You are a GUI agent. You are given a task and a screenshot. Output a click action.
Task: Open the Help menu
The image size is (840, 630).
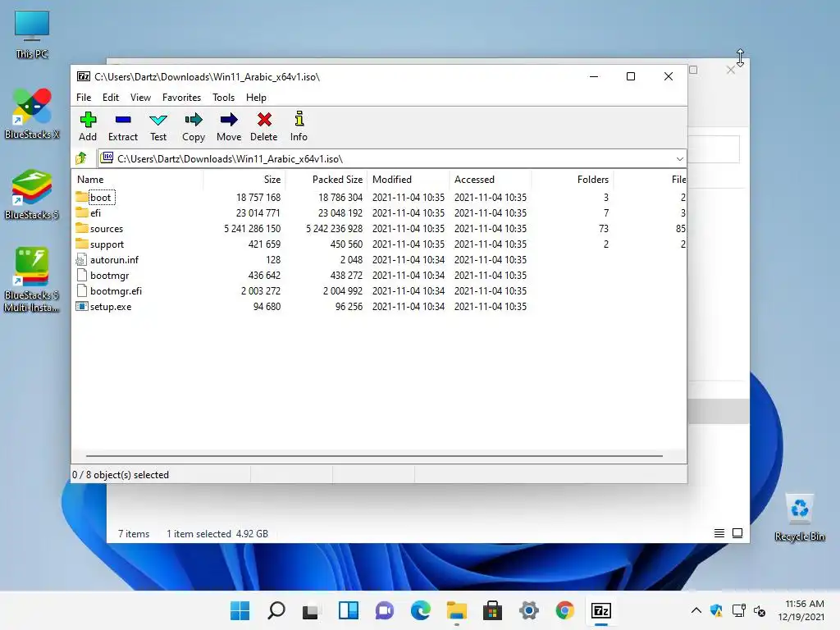(256, 98)
